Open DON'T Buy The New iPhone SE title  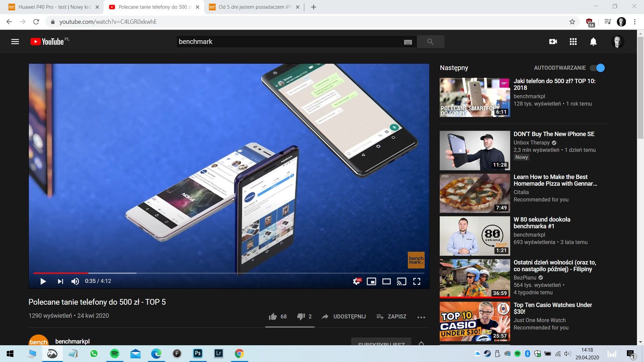554,134
